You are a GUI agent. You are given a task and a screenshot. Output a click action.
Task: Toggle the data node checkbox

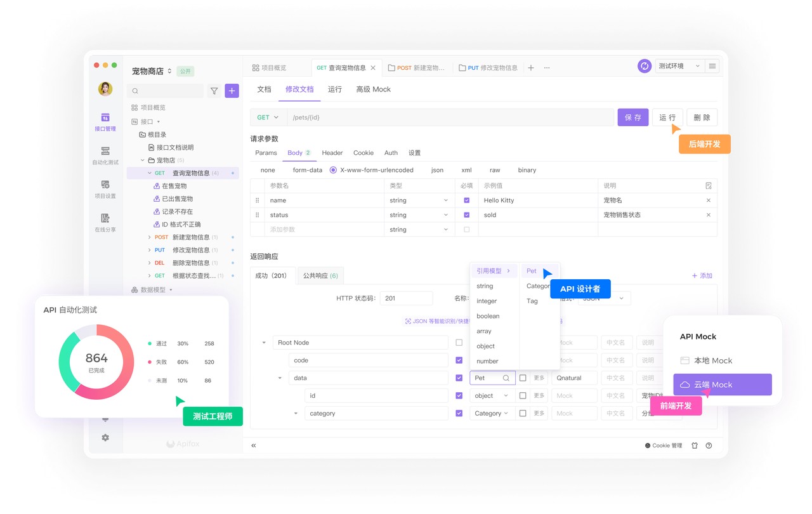pos(459,378)
